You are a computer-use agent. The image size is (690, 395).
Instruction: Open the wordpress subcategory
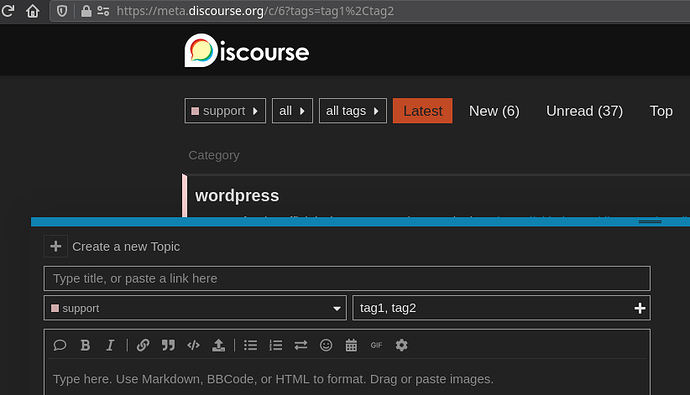point(237,196)
